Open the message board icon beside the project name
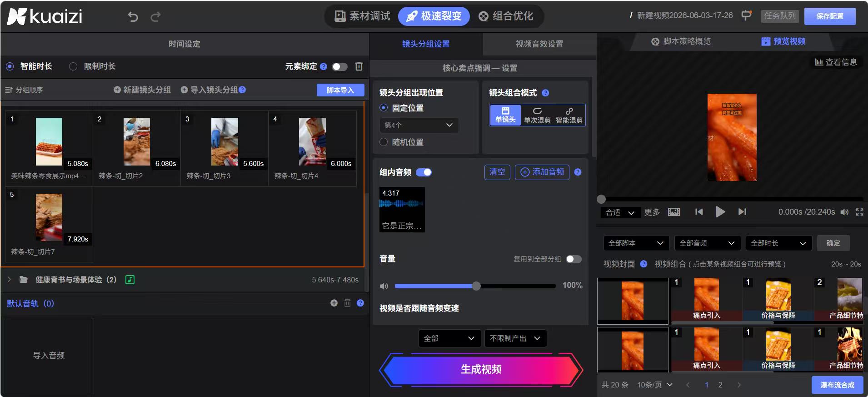This screenshot has width=868, height=397. tap(746, 16)
